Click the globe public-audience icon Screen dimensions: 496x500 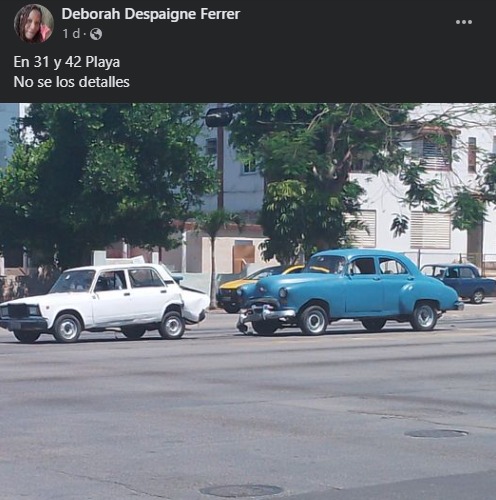click(96, 34)
